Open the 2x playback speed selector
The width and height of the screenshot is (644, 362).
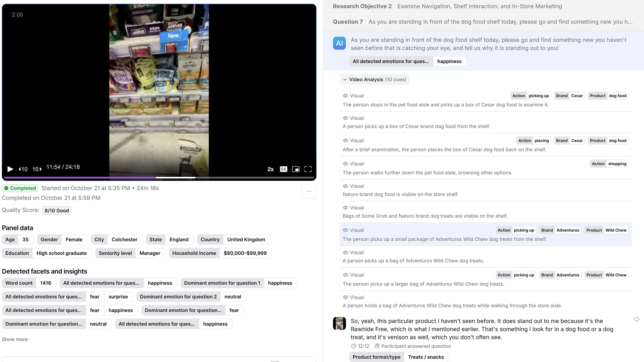(x=270, y=169)
